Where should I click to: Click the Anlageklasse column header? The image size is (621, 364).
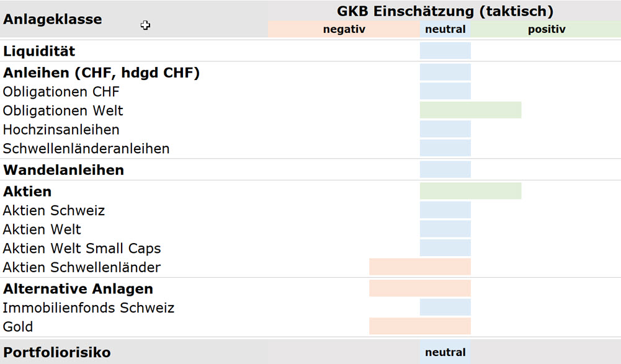[53, 19]
